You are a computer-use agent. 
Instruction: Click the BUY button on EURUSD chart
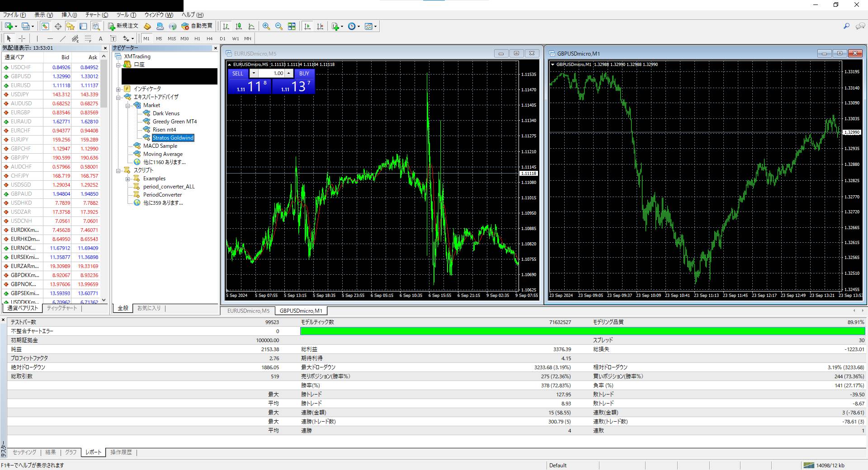click(x=304, y=73)
